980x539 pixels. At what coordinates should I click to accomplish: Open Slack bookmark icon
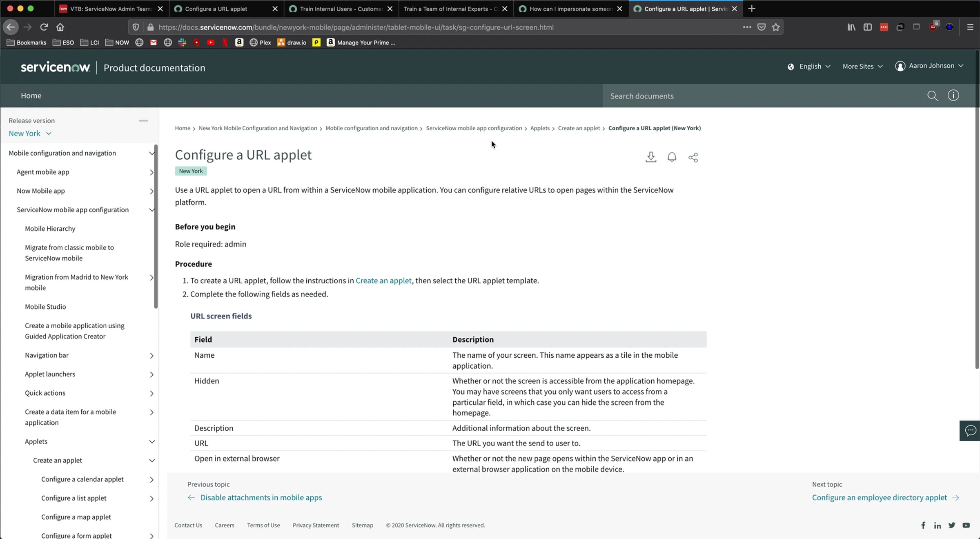coord(182,42)
